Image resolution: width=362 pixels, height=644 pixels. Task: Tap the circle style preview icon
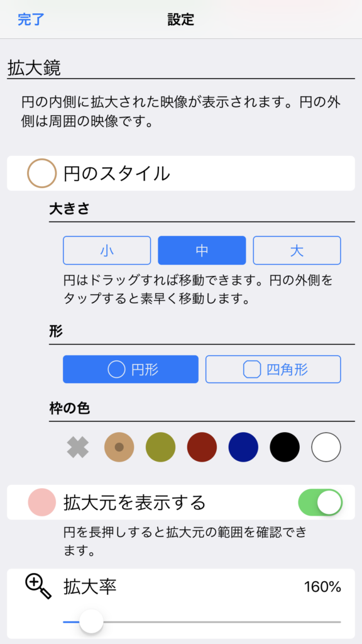coord(41,174)
